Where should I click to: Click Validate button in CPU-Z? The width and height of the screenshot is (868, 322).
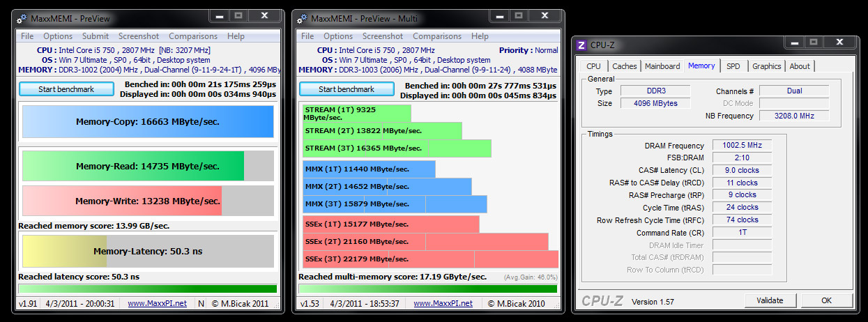(770, 300)
